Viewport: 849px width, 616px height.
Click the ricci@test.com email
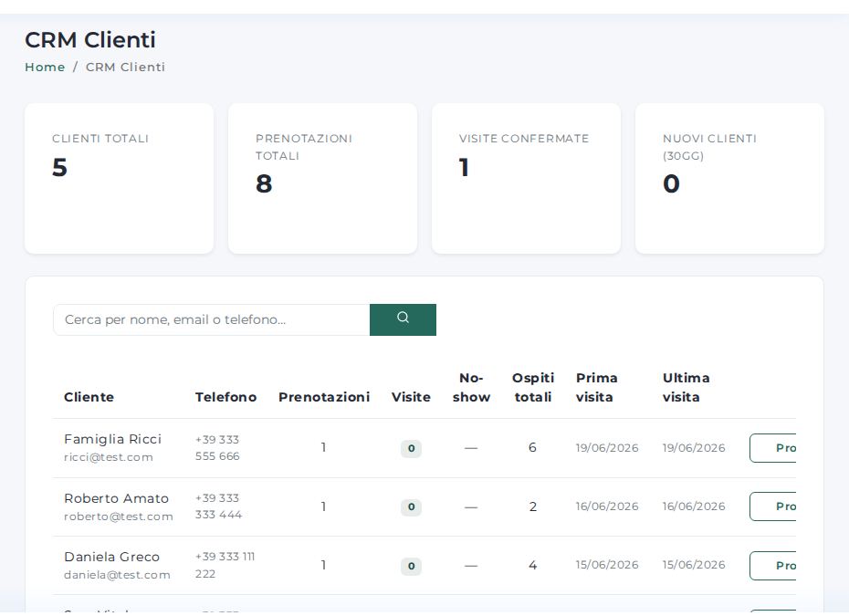pyautogui.click(x=109, y=457)
